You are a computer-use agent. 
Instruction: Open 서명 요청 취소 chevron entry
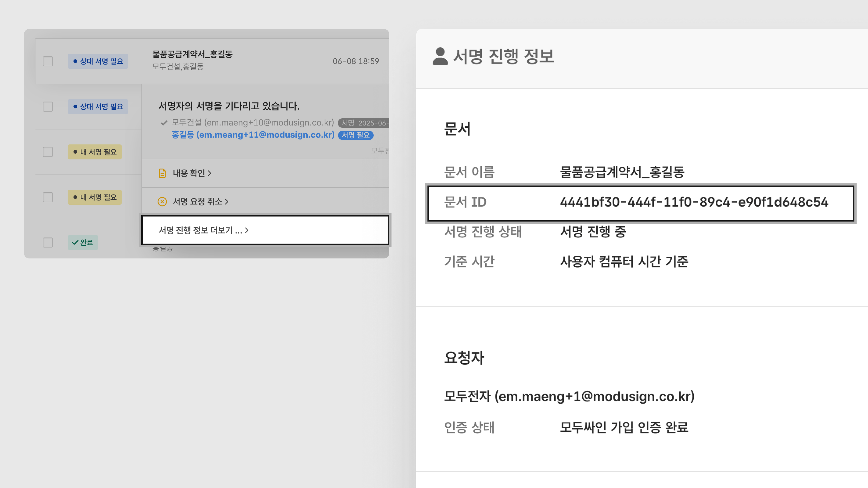pyautogui.click(x=227, y=201)
